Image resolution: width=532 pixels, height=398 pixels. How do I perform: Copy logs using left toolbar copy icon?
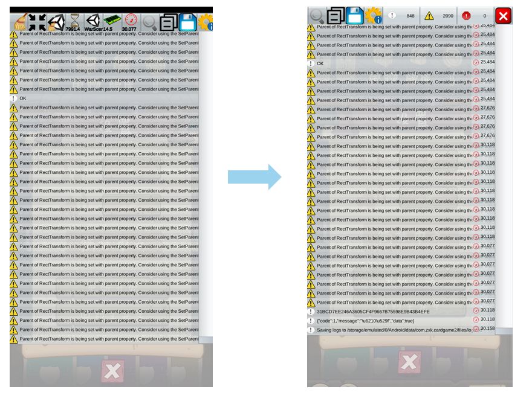coord(169,22)
